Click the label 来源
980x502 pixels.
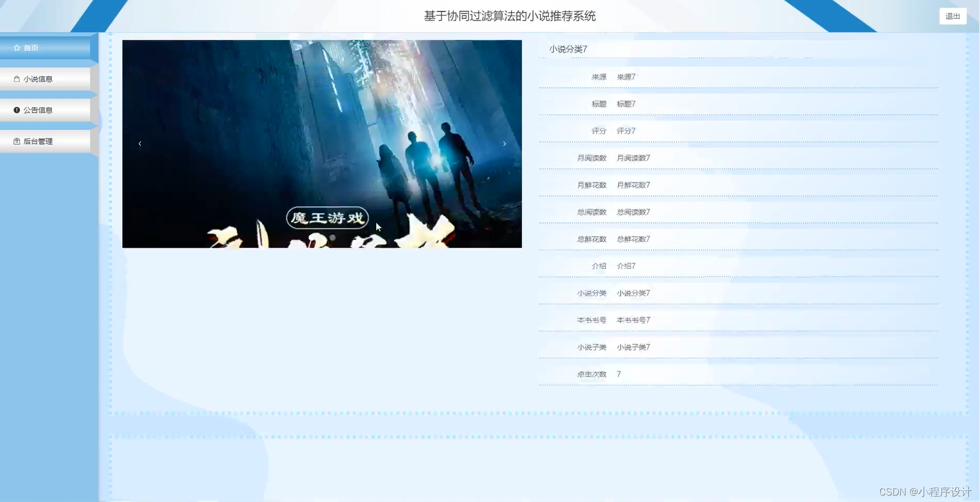(599, 77)
